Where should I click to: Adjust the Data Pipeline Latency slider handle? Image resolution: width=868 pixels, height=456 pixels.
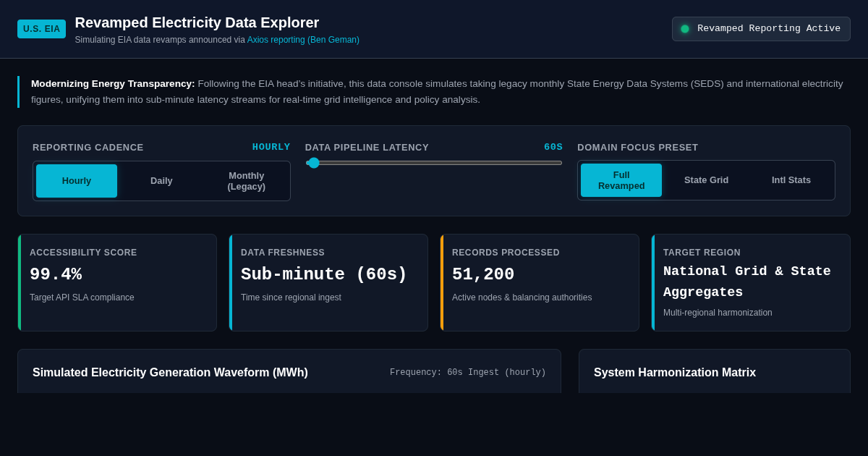pyautogui.click(x=314, y=163)
